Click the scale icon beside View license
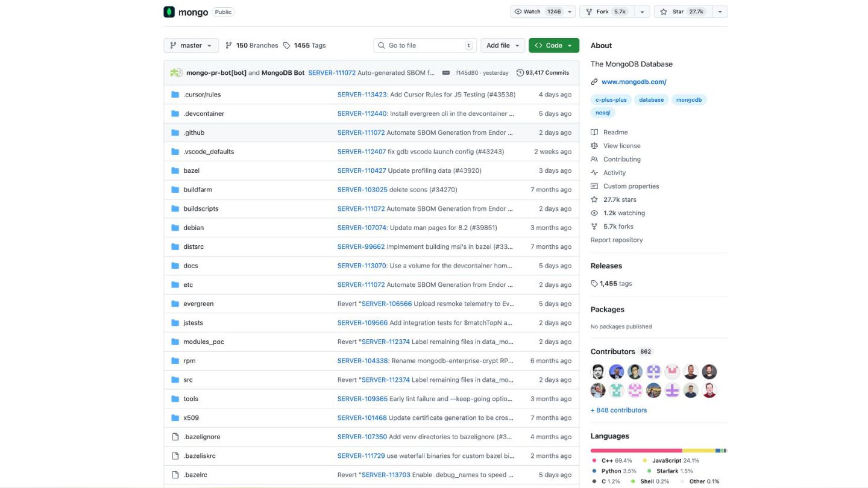Viewport: 868px width, 488px height. pyautogui.click(x=594, y=146)
